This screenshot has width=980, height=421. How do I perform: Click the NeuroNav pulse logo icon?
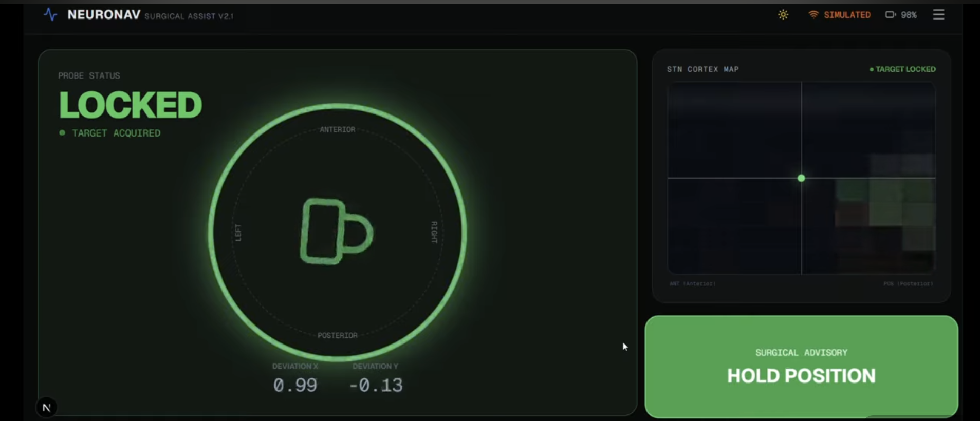coord(50,14)
